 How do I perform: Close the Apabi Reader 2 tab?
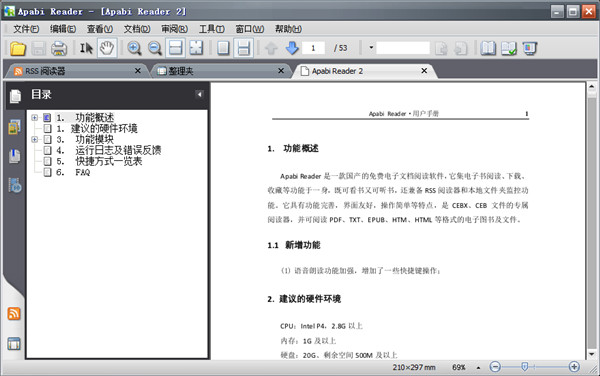click(x=424, y=71)
